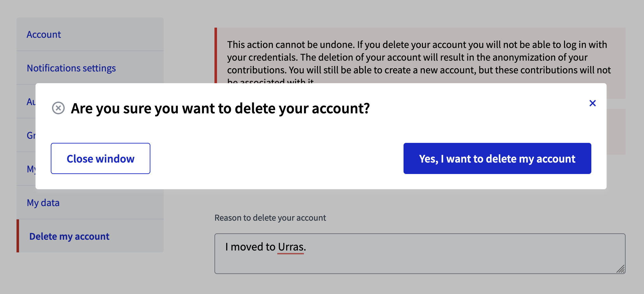Select the dialog heading Are you sure text

(x=220, y=108)
